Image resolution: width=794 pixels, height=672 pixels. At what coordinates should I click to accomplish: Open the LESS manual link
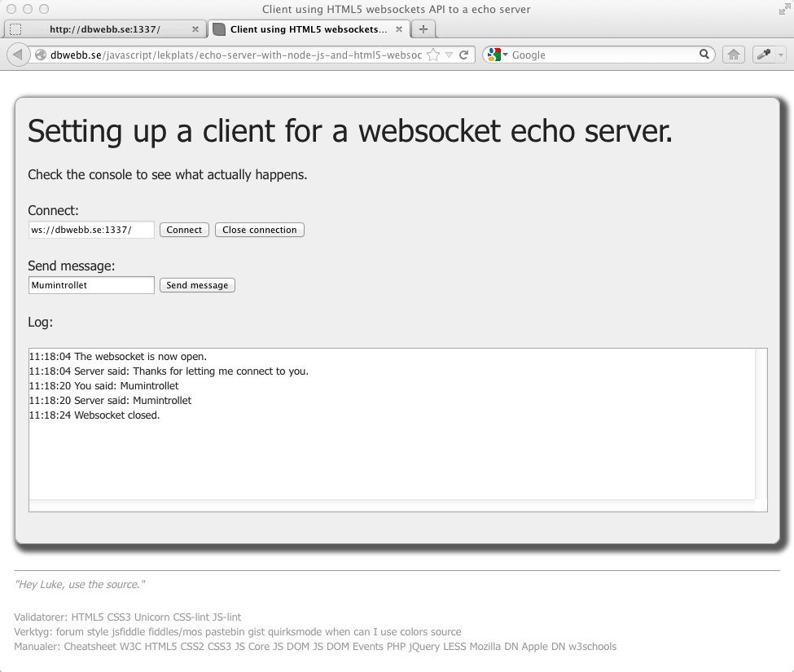click(454, 646)
